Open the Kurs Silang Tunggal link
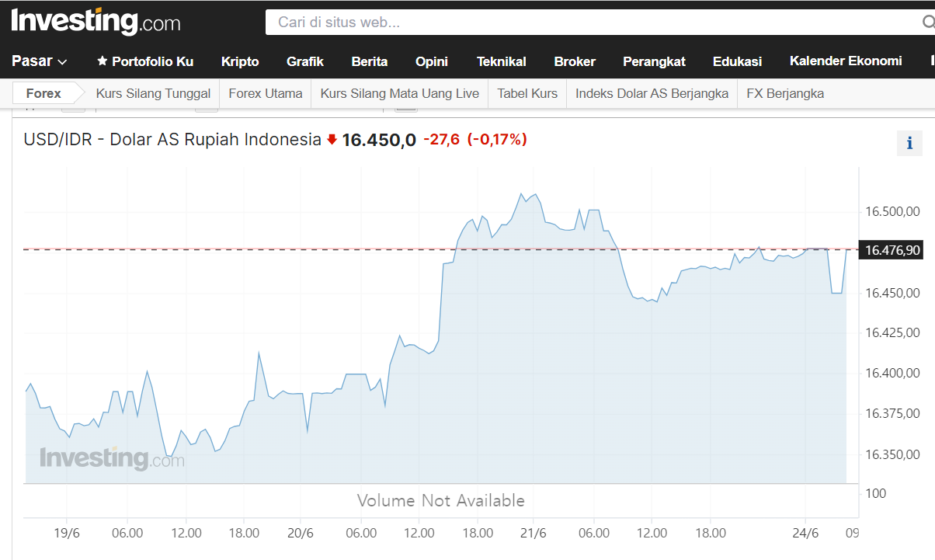Image resolution: width=935 pixels, height=560 pixels. click(x=153, y=93)
